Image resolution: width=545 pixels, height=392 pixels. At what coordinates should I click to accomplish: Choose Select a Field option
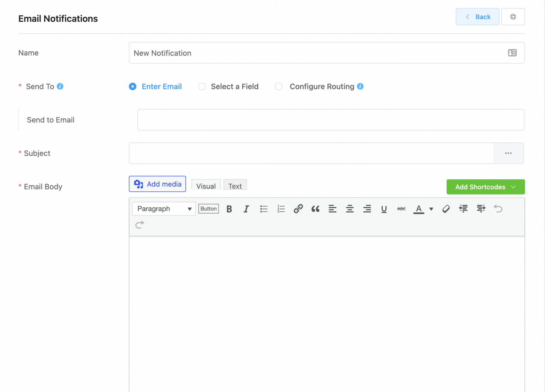coord(202,86)
